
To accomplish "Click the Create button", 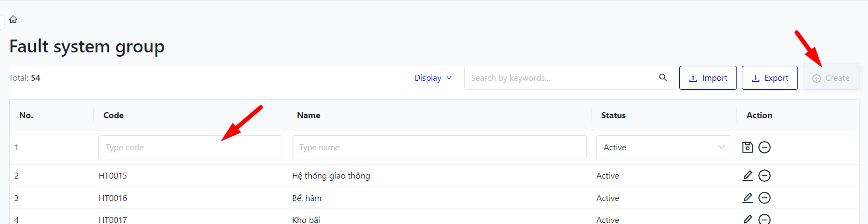I will [831, 78].
